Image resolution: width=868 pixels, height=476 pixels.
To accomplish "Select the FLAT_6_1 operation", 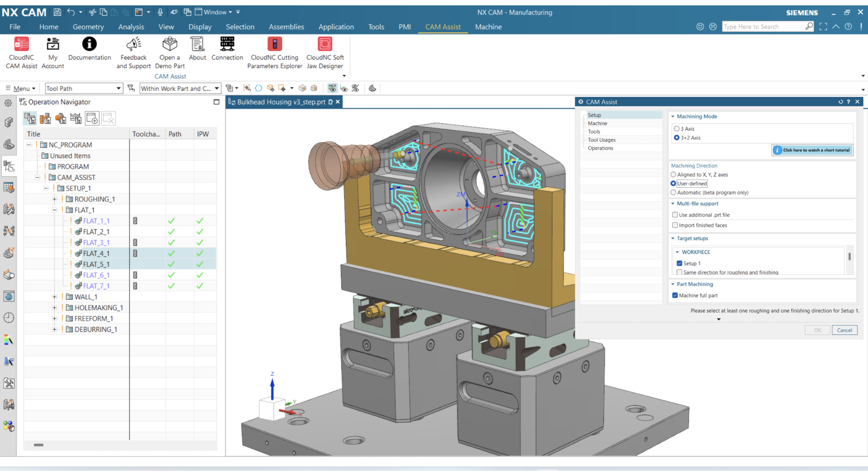I will pos(96,275).
